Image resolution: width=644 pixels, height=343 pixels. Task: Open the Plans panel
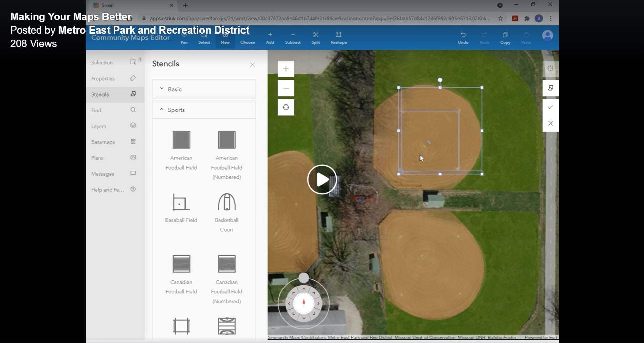(115, 158)
